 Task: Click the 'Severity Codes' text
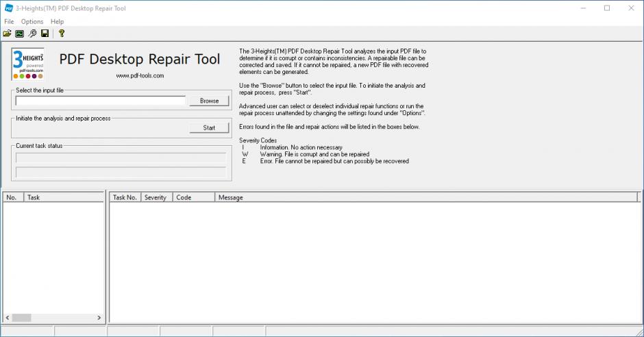(x=258, y=140)
